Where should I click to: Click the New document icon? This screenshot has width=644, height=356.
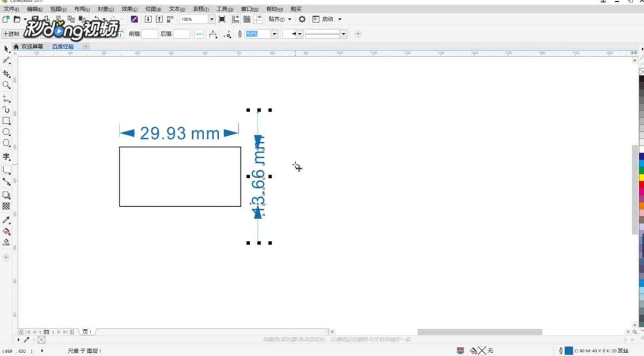(6, 19)
